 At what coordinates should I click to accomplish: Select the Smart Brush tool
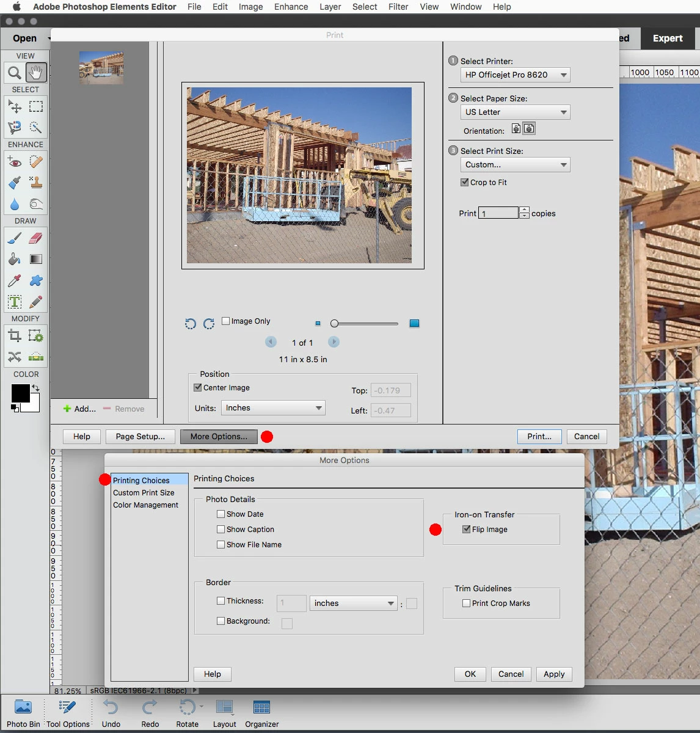[15, 183]
